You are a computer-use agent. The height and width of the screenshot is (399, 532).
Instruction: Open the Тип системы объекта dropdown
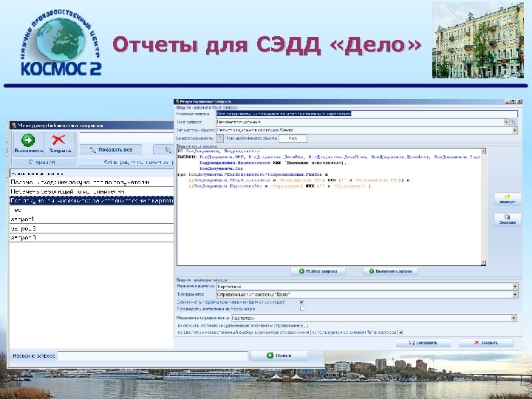click(515, 130)
